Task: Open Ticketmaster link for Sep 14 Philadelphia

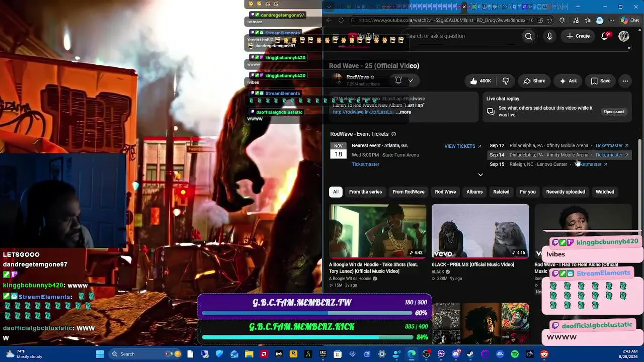Action: 612,155
